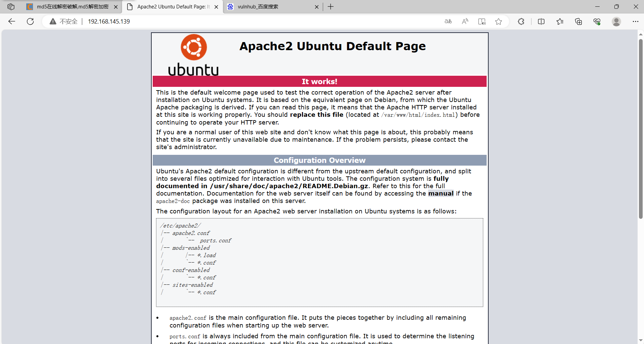The height and width of the screenshot is (344, 644).
Task: Follow the "manual" link
Action: 441,194
